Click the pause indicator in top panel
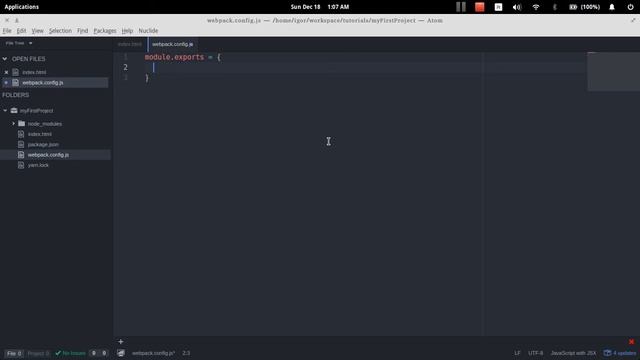This screenshot has width=640, height=360. (x=461, y=7)
